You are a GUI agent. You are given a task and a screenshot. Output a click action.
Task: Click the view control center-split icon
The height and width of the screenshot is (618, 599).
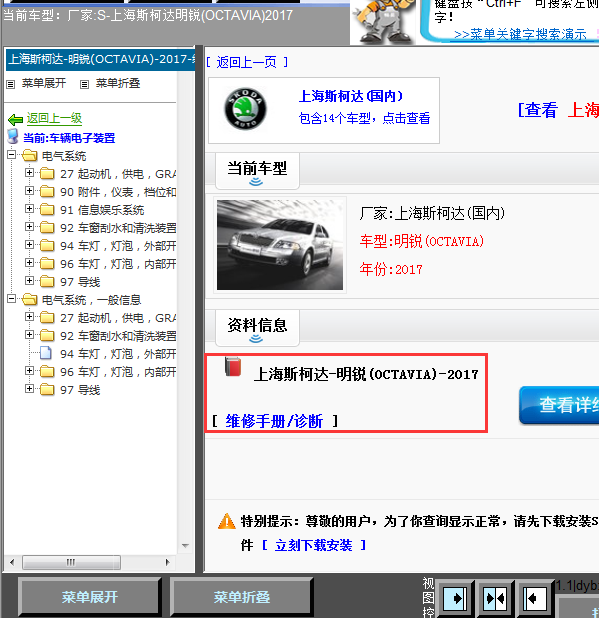pyautogui.click(x=495, y=599)
